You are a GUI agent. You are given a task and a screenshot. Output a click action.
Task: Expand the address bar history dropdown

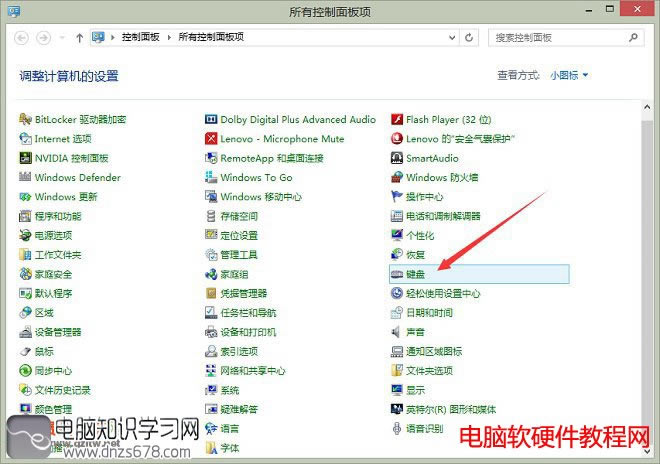pyautogui.click(x=452, y=37)
